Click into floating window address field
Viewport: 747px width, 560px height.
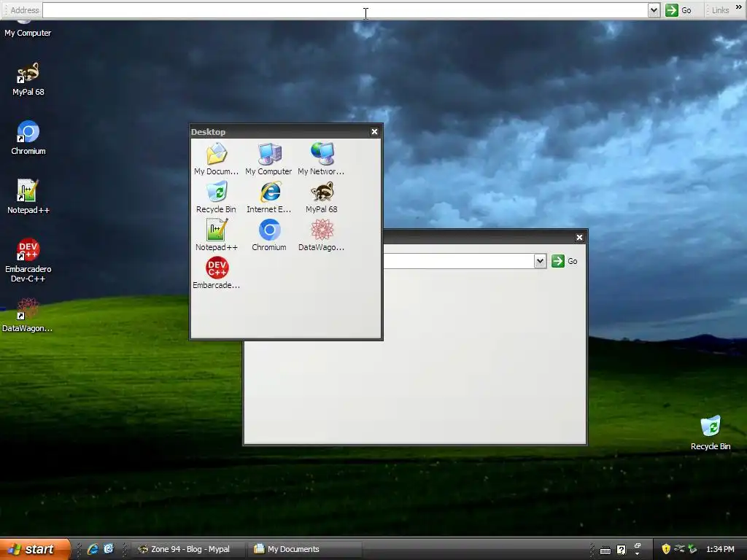tap(459, 261)
